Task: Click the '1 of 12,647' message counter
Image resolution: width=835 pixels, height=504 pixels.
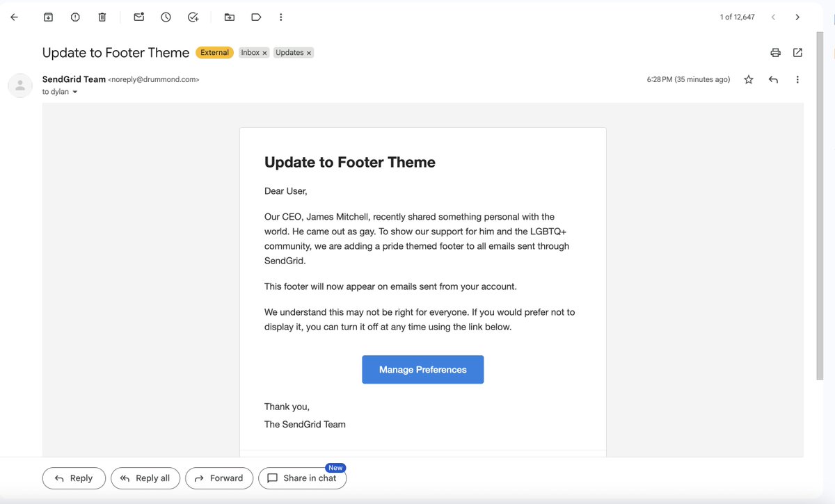Action: (x=738, y=17)
